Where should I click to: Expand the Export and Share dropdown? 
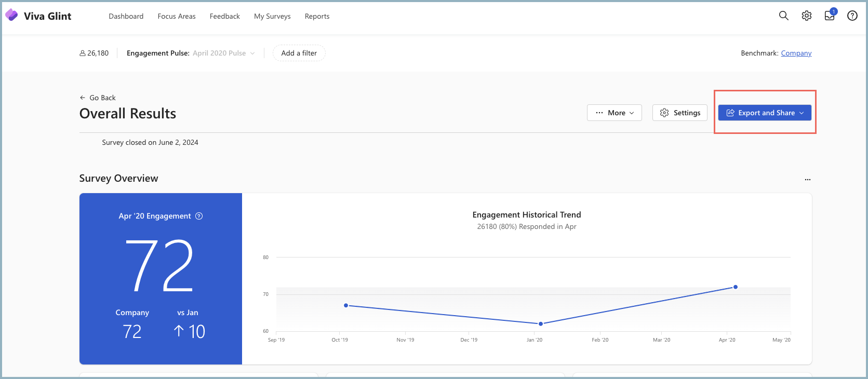pos(765,113)
